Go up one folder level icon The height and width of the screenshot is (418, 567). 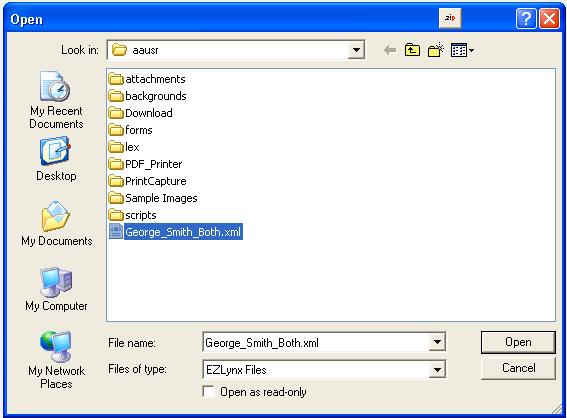[x=412, y=50]
